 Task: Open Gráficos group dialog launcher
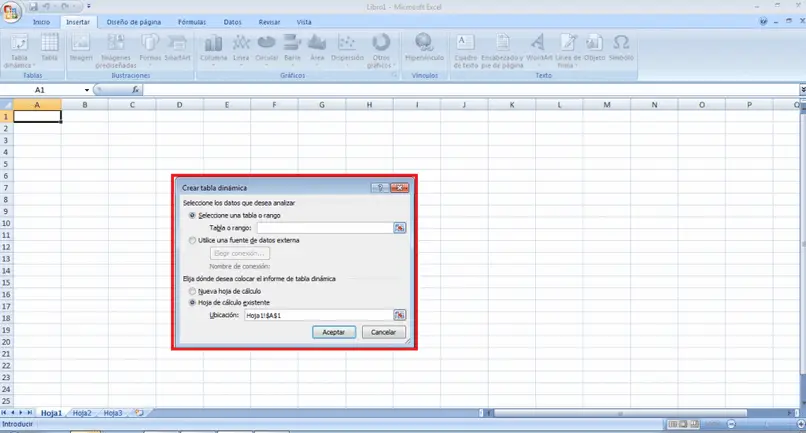click(x=395, y=76)
